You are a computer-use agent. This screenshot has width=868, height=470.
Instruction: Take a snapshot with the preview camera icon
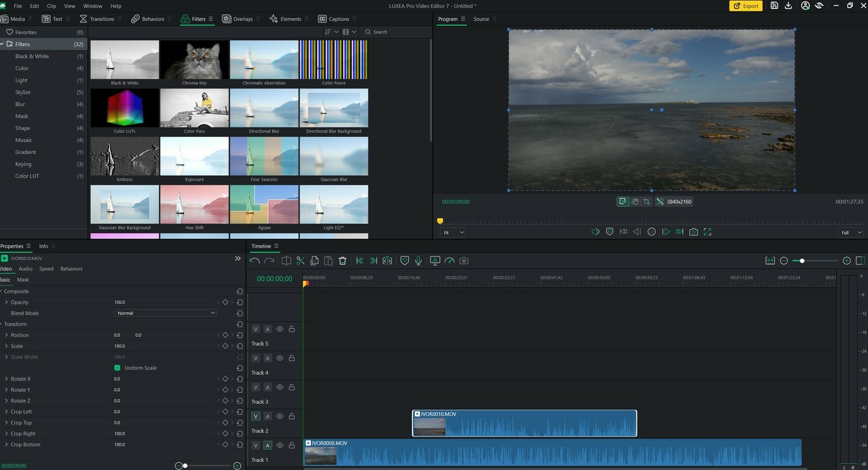point(693,232)
